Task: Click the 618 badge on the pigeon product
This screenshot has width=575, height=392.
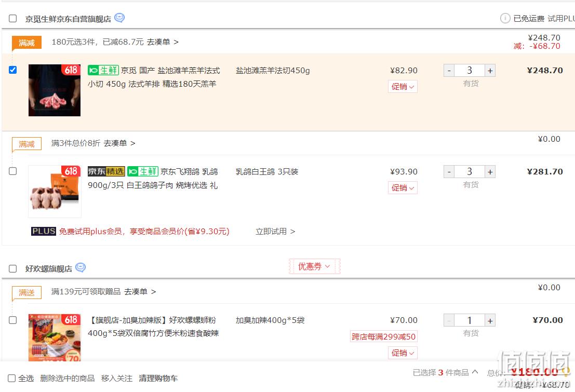Action: pos(71,171)
